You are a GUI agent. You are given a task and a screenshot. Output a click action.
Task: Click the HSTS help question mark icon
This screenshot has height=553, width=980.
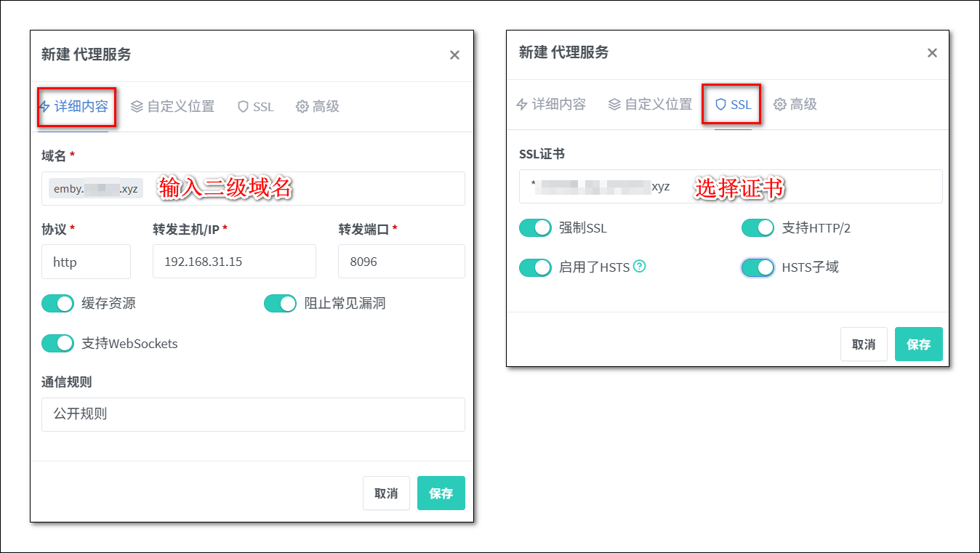[639, 267]
